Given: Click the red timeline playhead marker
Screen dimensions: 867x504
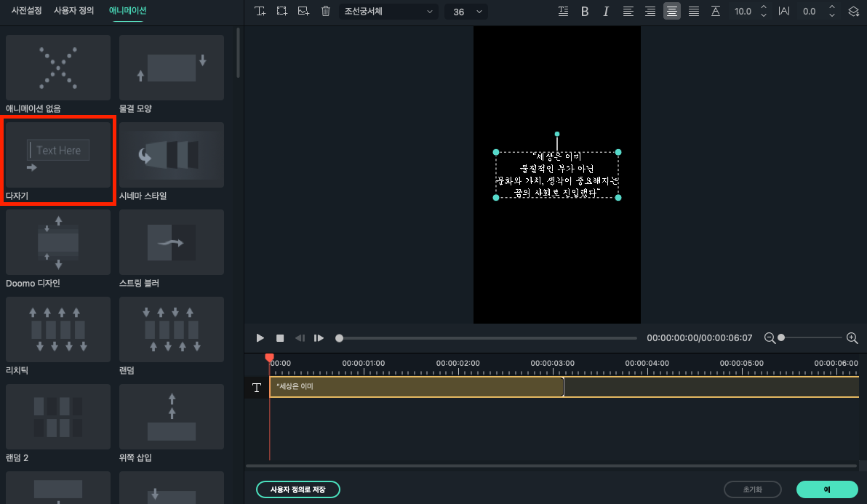Looking at the screenshot, I should (x=269, y=358).
